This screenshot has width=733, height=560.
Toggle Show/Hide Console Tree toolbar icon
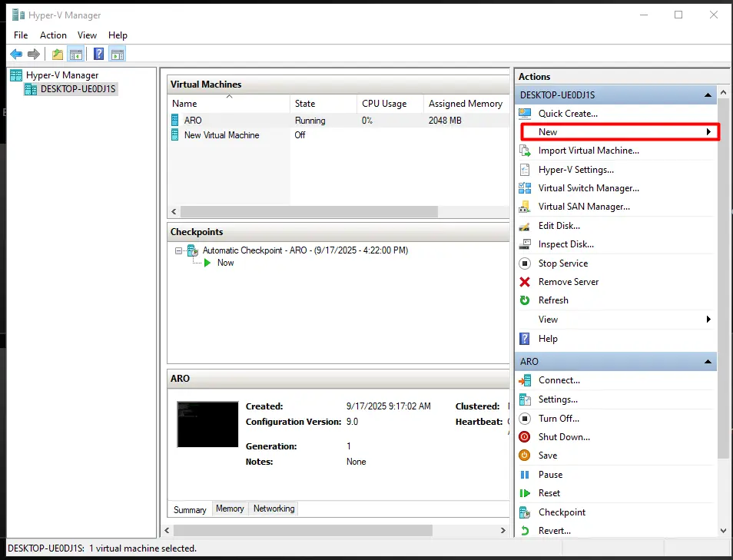76,55
